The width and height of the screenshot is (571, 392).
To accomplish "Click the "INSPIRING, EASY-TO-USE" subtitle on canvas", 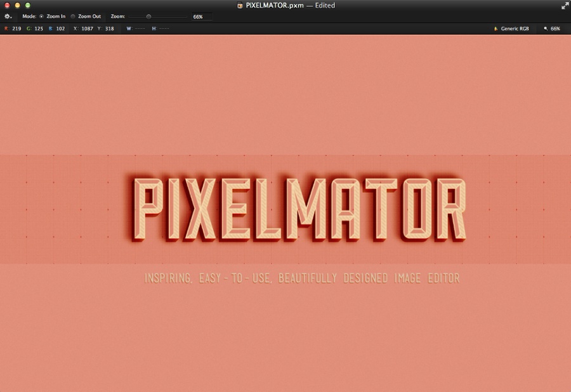I will coord(302,278).
